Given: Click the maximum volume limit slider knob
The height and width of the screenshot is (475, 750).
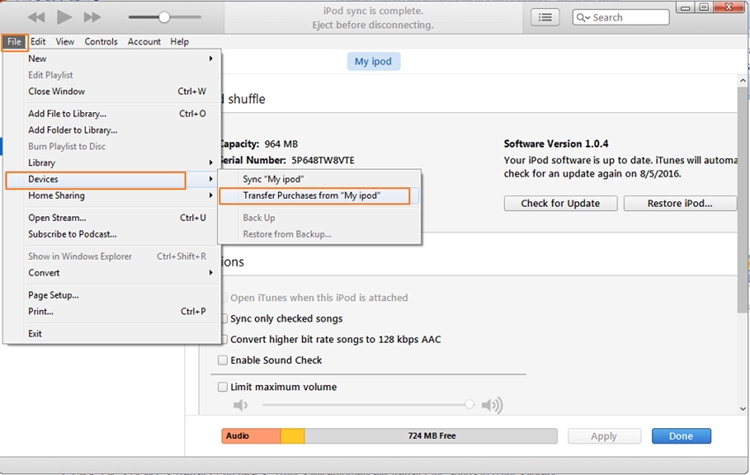Looking at the screenshot, I should (469, 405).
